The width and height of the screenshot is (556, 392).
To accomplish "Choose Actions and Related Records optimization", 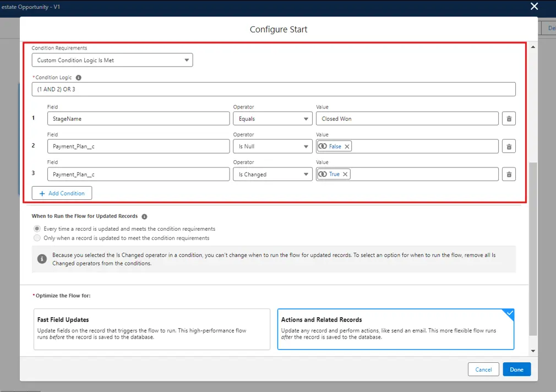I will [x=395, y=329].
